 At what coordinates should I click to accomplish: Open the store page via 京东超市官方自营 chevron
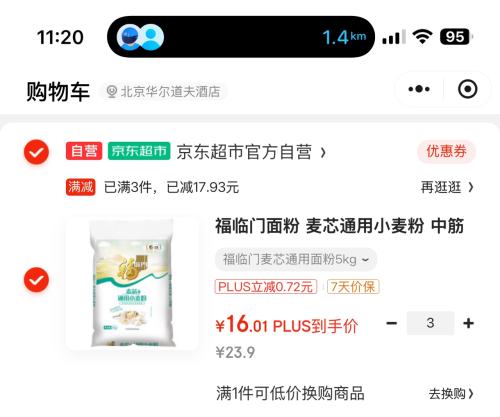323,153
